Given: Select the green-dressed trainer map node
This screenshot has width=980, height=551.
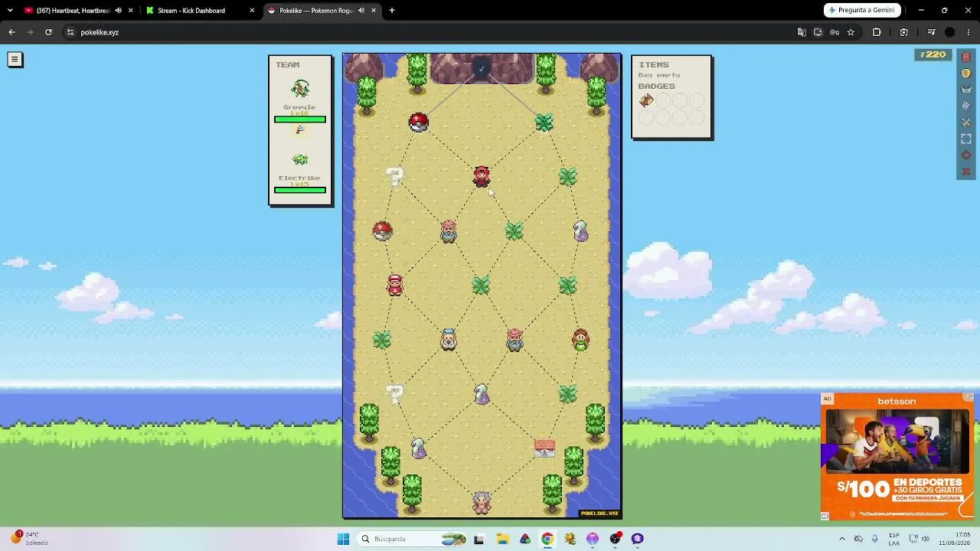Looking at the screenshot, I should click(580, 340).
